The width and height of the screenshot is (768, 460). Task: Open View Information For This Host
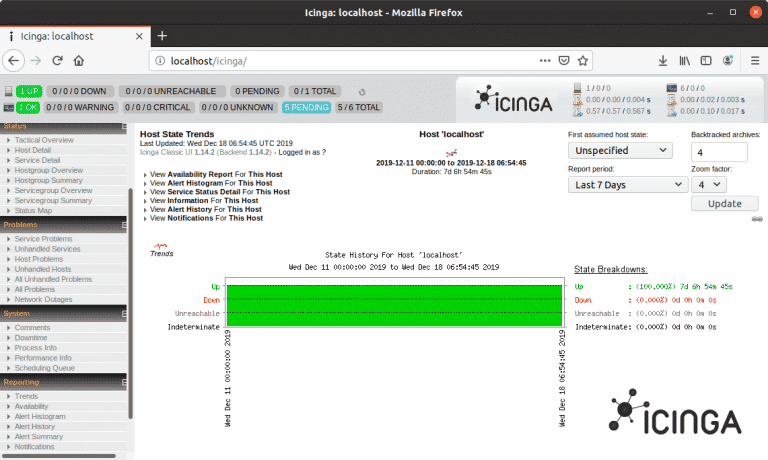[204, 201]
